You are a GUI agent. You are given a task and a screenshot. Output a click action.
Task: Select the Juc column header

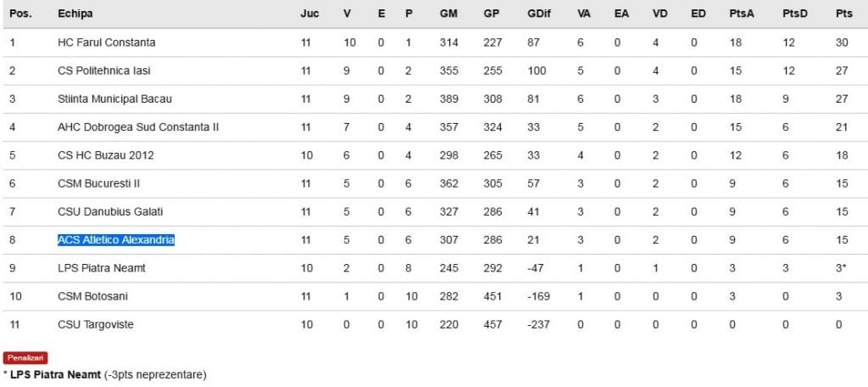pos(309,14)
